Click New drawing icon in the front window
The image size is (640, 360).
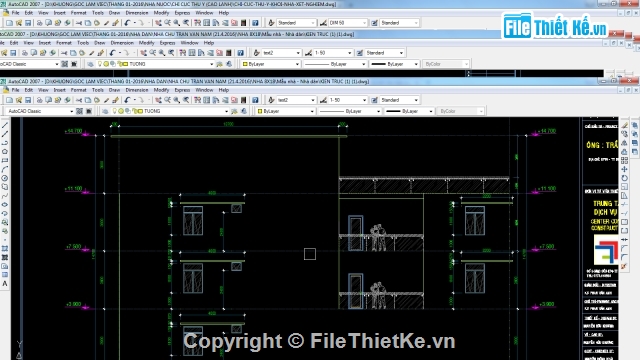[9, 100]
